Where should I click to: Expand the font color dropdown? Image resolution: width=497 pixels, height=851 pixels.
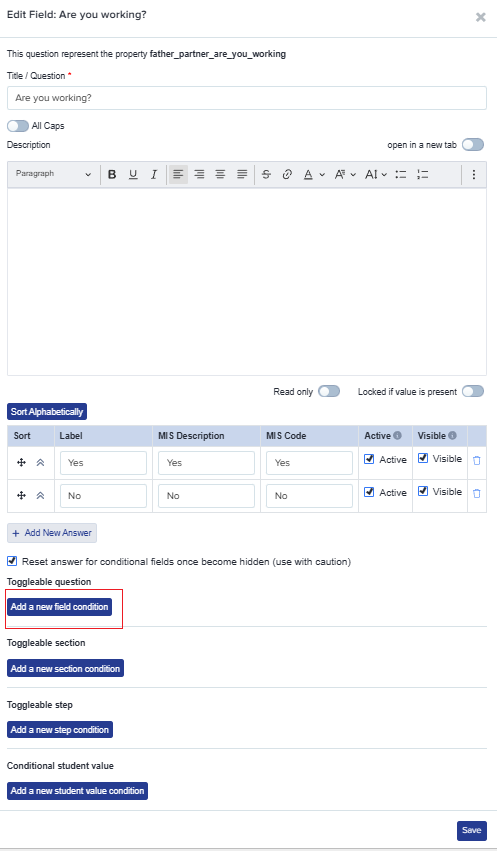click(314, 174)
